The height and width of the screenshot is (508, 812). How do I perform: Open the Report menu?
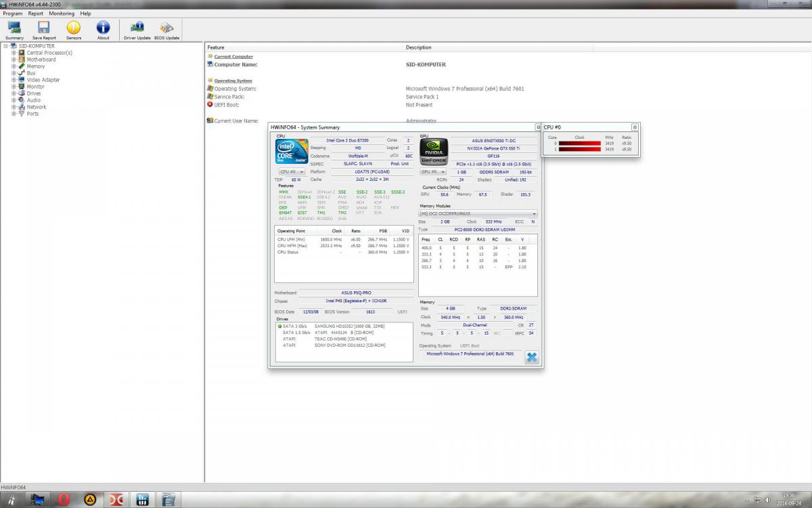click(36, 14)
